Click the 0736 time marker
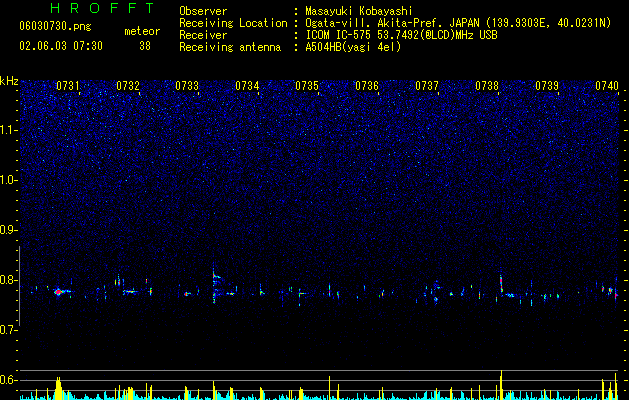The image size is (629, 400). click(x=367, y=86)
